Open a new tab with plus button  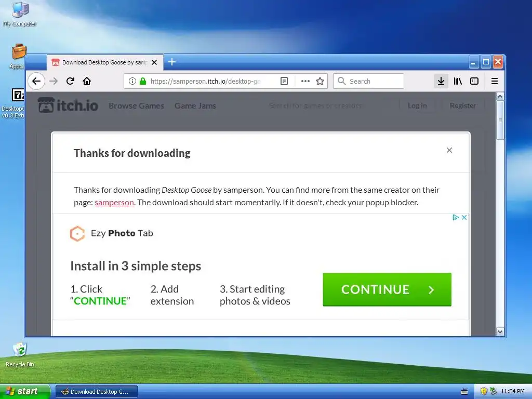(172, 62)
